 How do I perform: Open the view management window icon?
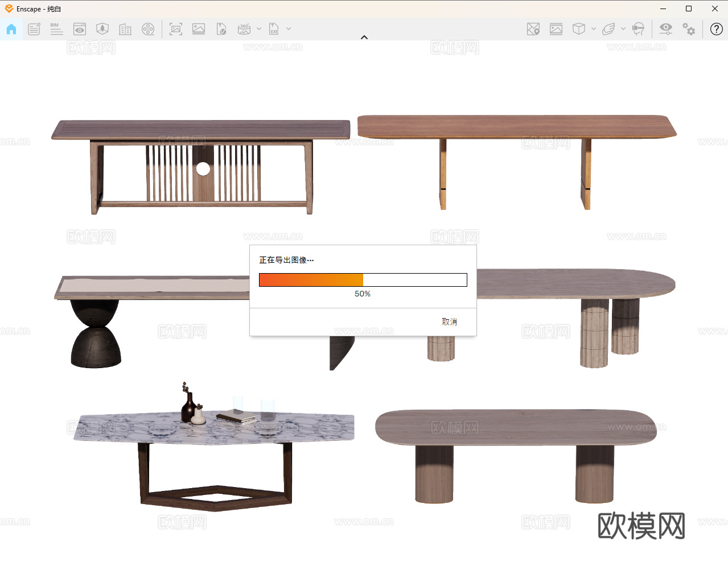tap(80, 29)
